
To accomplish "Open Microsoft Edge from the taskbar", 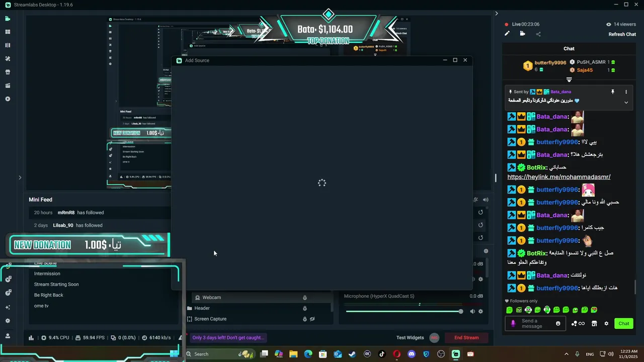I will 308,354.
